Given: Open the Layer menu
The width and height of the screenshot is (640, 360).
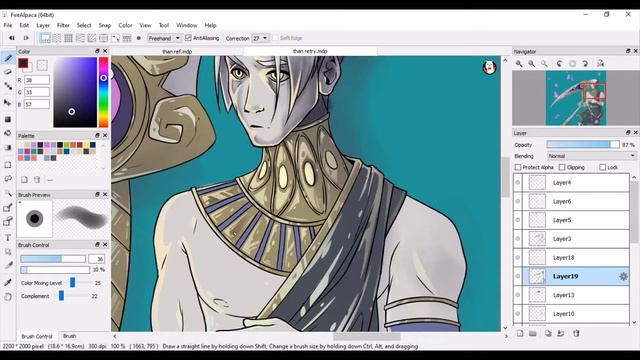Looking at the screenshot, I should pyautogui.click(x=43, y=25).
